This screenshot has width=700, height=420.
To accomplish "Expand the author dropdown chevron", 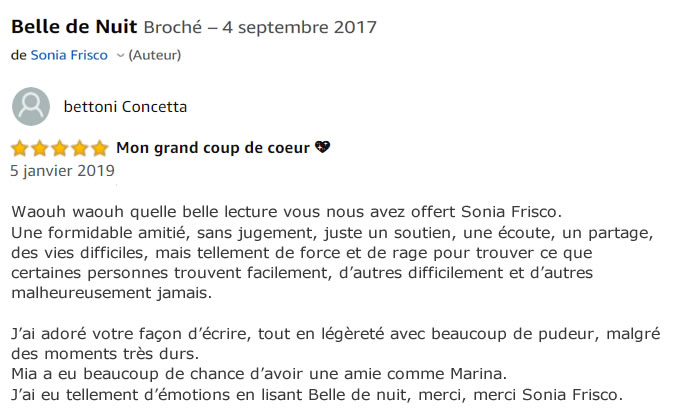I will tap(120, 56).
